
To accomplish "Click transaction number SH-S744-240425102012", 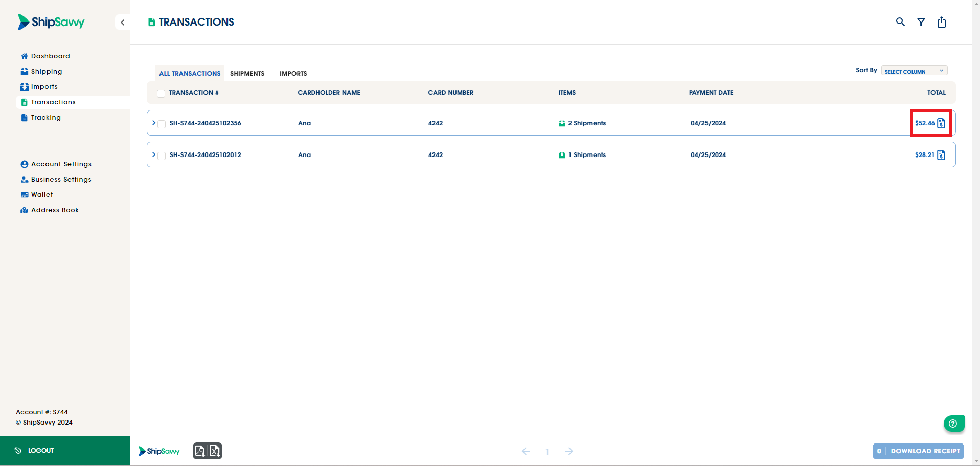I will pos(206,155).
